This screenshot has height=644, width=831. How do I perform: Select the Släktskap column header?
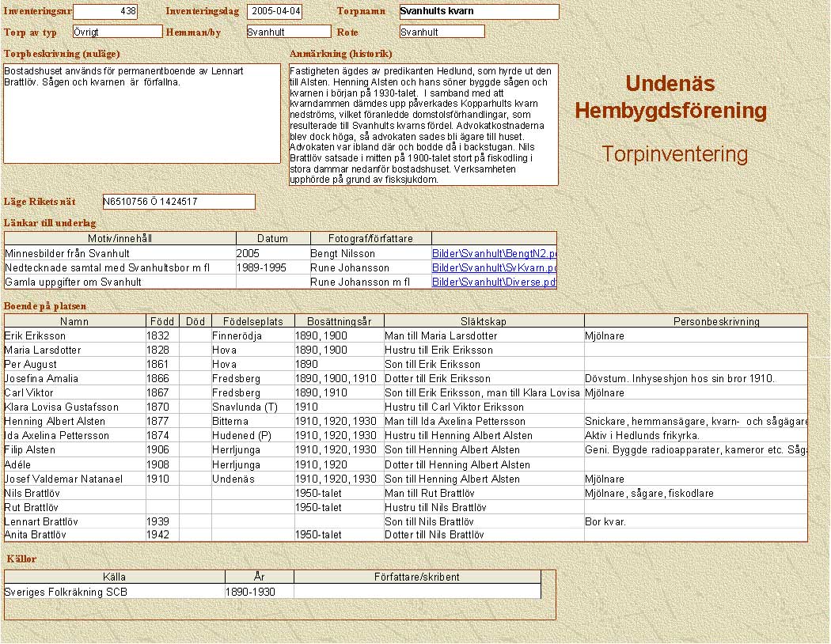tap(483, 321)
